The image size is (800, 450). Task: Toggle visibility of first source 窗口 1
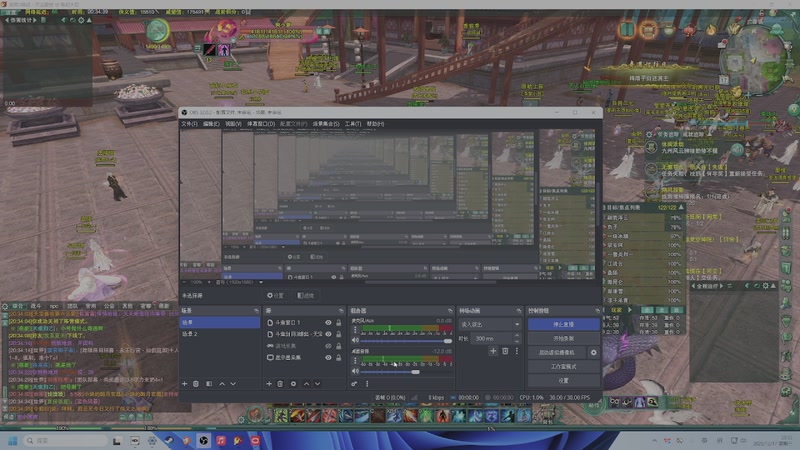coord(328,322)
